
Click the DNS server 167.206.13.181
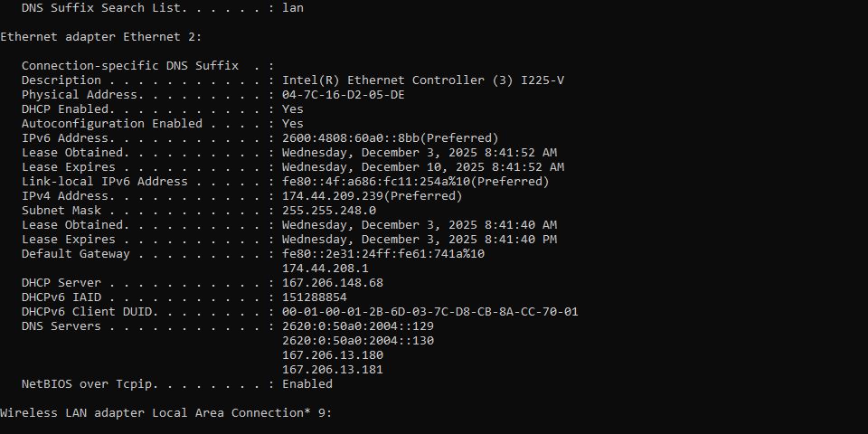pyautogui.click(x=333, y=370)
